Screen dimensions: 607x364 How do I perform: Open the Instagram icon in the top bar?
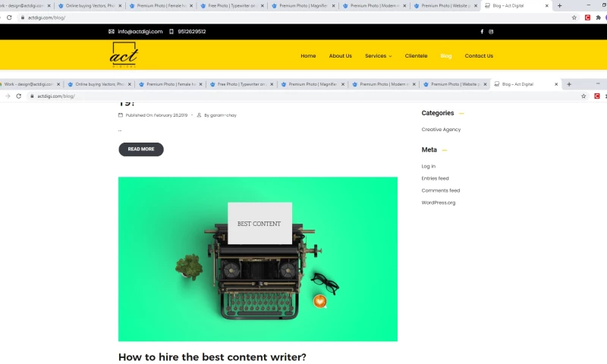pyautogui.click(x=491, y=32)
